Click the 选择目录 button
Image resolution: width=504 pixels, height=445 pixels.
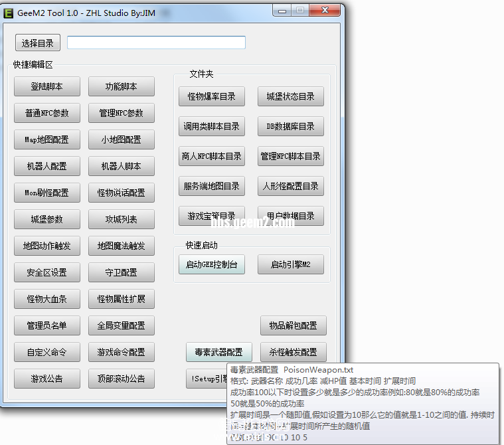(x=38, y=43)
